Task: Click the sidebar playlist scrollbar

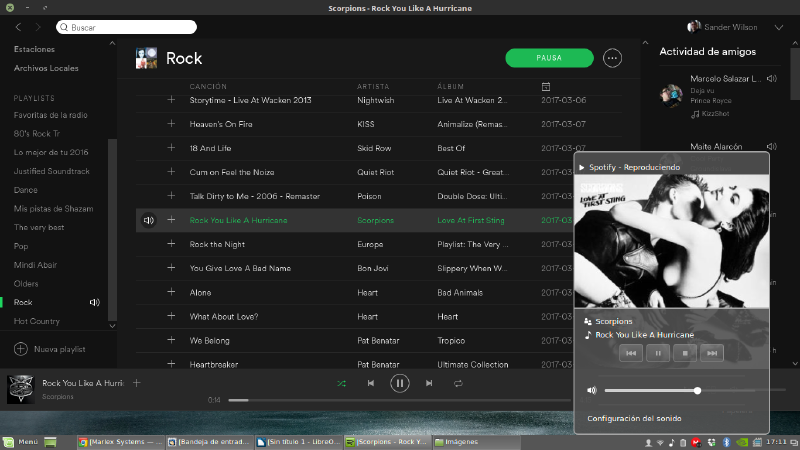Action: tap(112, 230)
